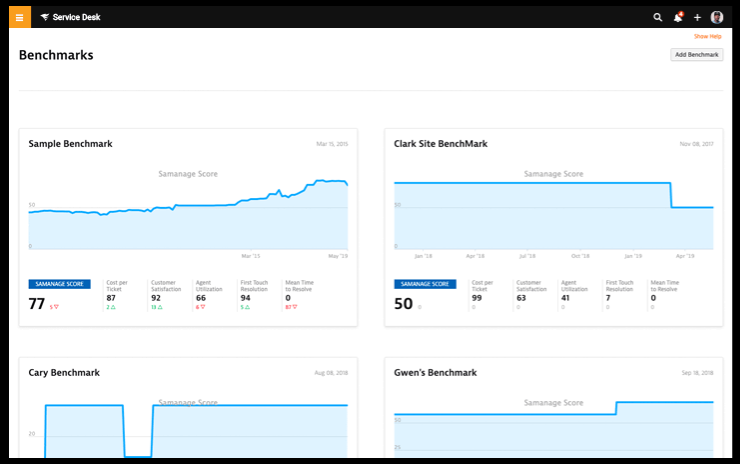Click the Clark Site BenchMark chart
This screenshot has height=464, width=740.
pyautogui.click(x=554, y=216)
